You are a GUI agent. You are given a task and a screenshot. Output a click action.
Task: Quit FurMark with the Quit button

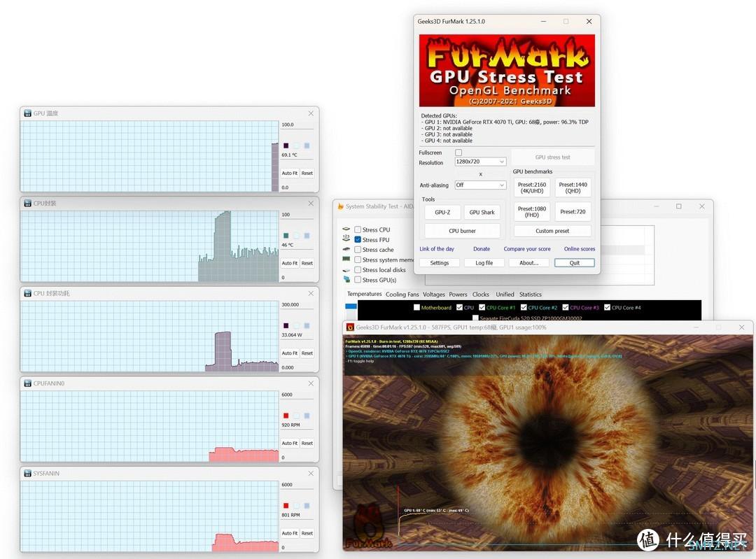click(575, 263)
